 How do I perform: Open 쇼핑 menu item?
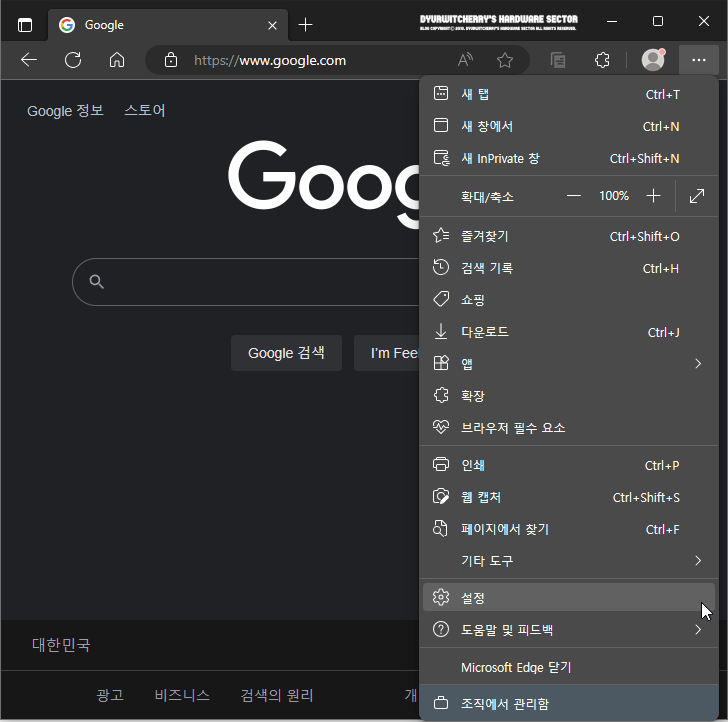569,300
